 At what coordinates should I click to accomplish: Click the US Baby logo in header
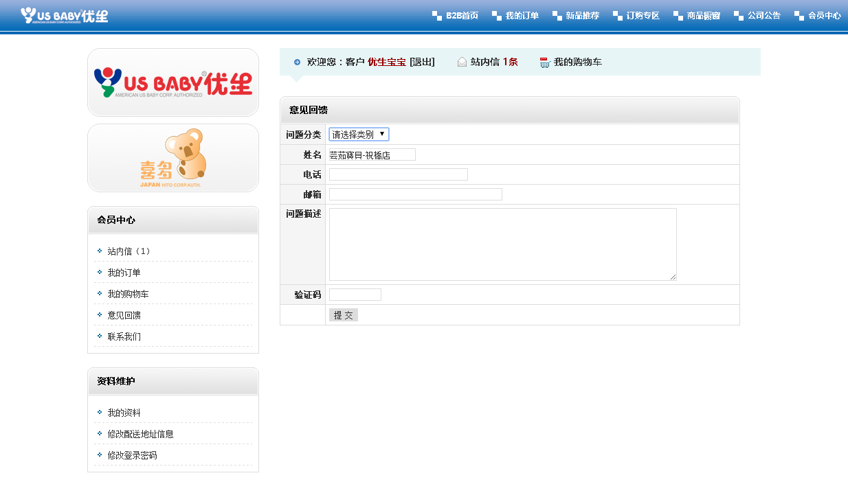(x=64, y=15)
